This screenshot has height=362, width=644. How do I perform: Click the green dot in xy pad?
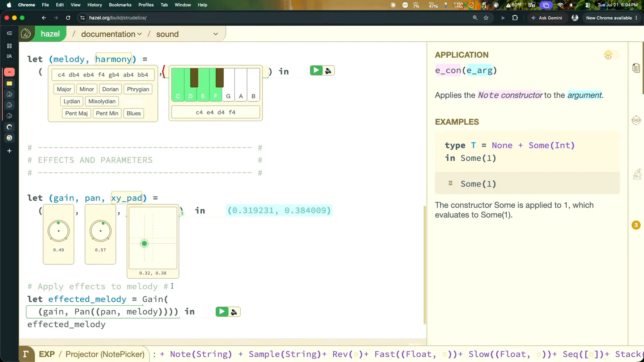(144, 243)
